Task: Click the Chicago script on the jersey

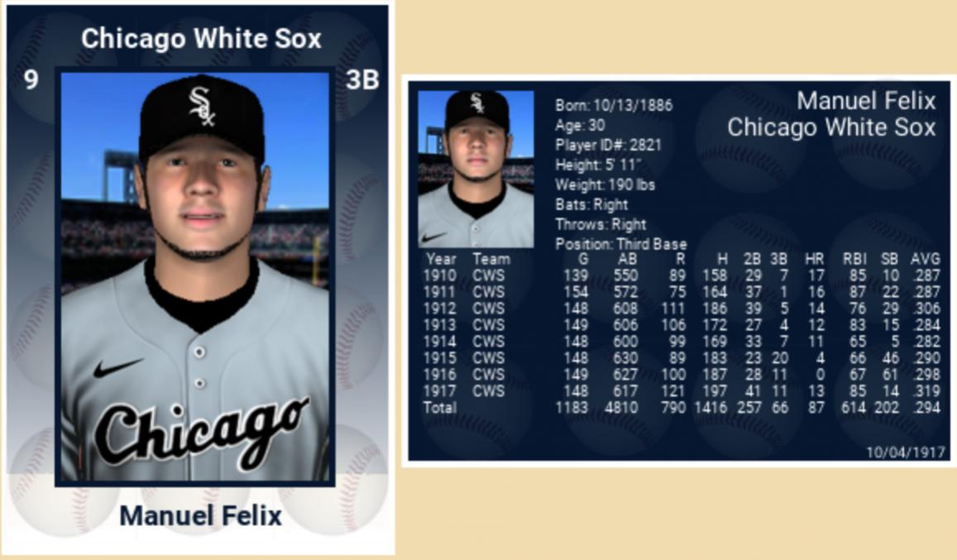Action: 201,430
